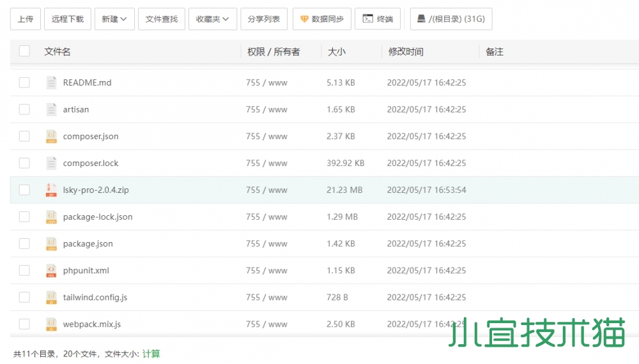
Task: Click the phpunit.xml file name
Action: click(x=86, y=271)
